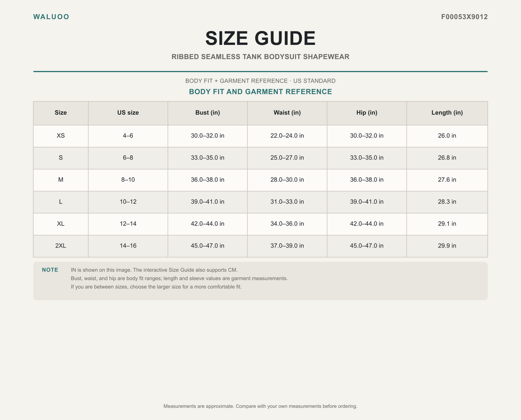Click the XL hip value 42.0–44.0 in
Screen dimensions: 521x420
[367, 224]
